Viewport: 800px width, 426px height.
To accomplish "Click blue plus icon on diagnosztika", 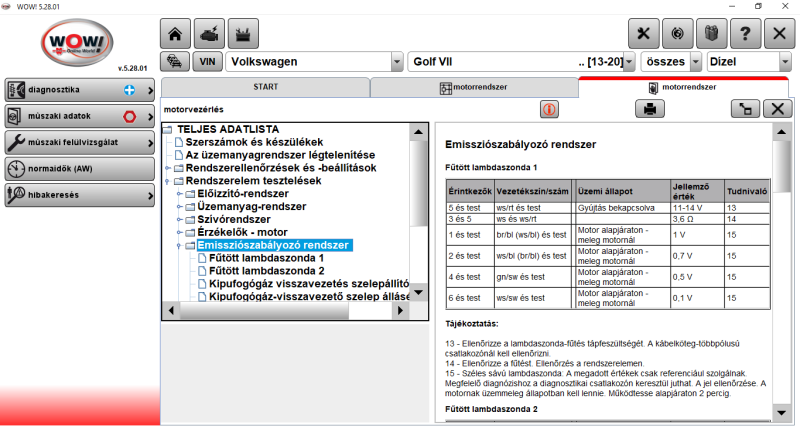I will (130, 90).
